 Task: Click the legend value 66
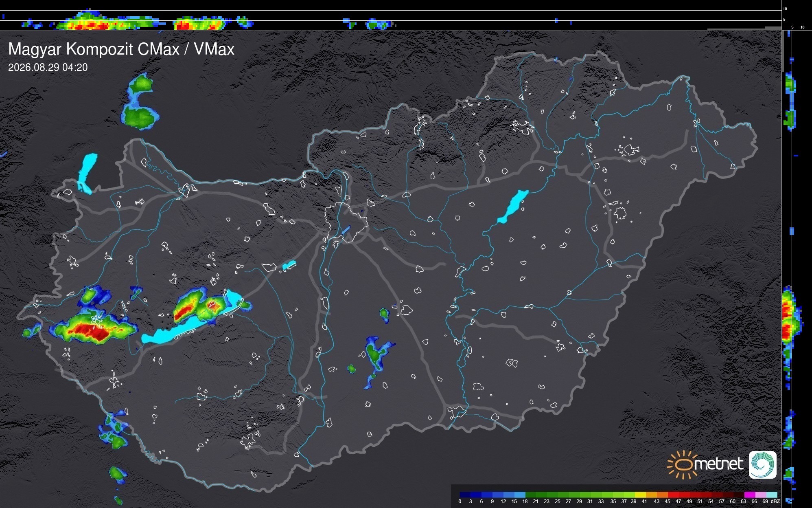click(x=754, y=501)
